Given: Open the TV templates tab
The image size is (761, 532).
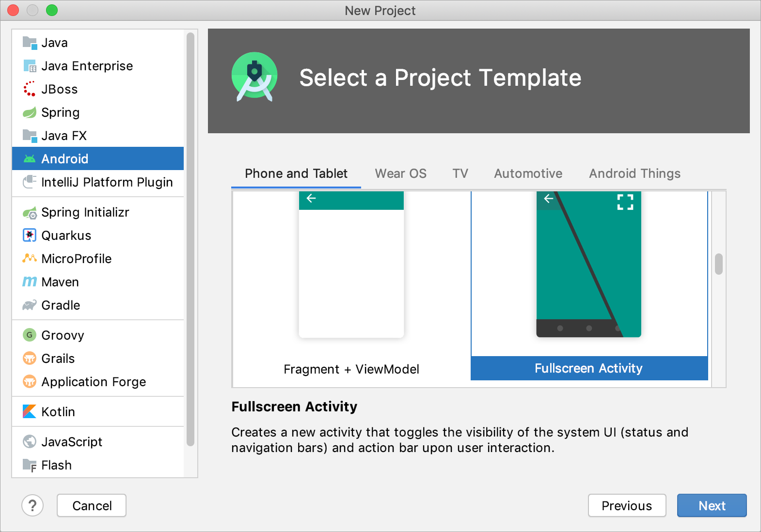Looking at the screenshot, I should point(460,173).
